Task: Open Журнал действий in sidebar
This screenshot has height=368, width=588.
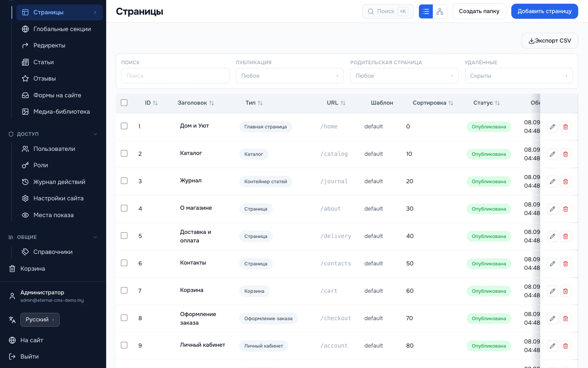Action: [x=59, y=182]
